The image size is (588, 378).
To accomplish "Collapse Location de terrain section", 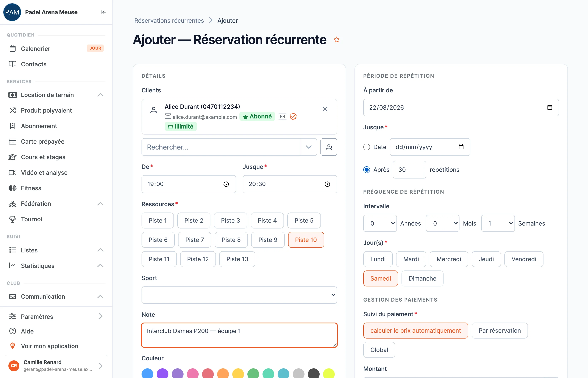I will [100, 95].
